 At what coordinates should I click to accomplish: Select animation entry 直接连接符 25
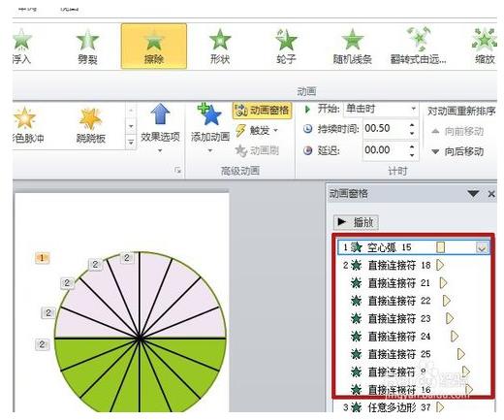click(x=414, y=354)
